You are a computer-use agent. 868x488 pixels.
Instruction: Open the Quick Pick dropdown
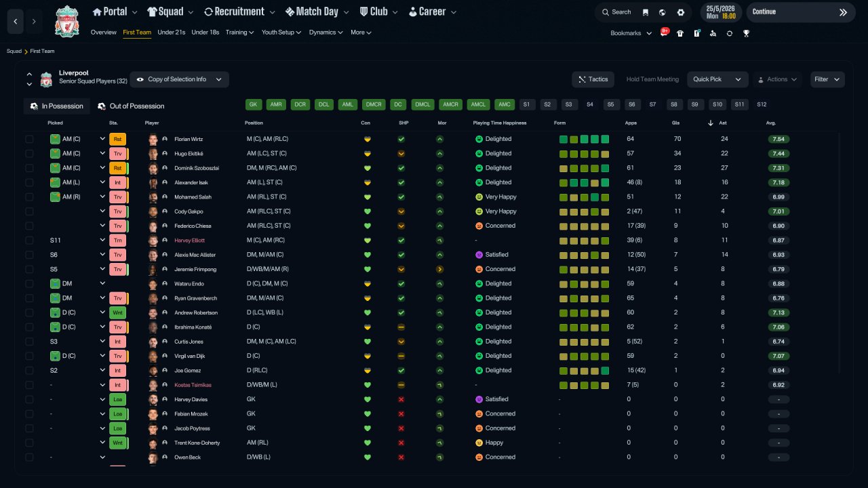point(717,79)
